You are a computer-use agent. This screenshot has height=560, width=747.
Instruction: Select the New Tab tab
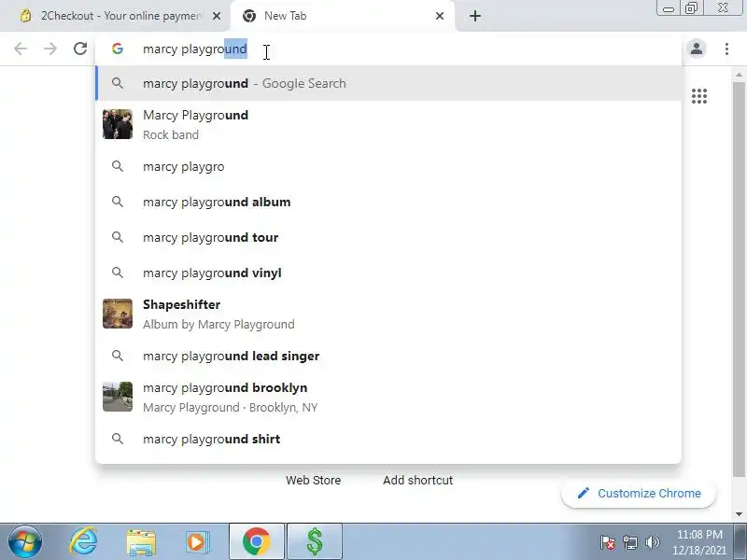[x=343, y=16]
